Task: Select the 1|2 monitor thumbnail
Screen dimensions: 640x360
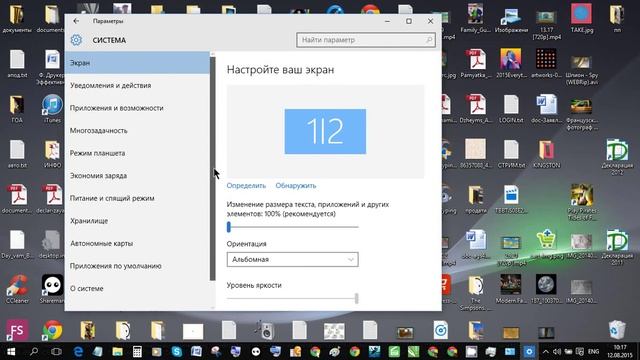Action: pos(325,131)
